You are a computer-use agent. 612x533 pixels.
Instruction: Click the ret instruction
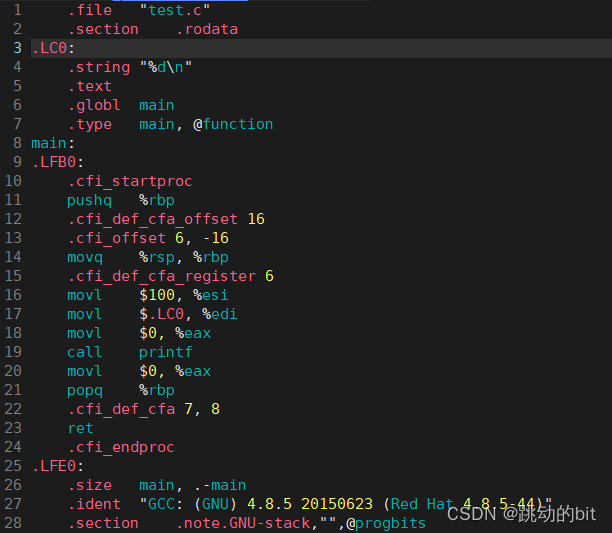pyautogui.click(x=81, y=428)
